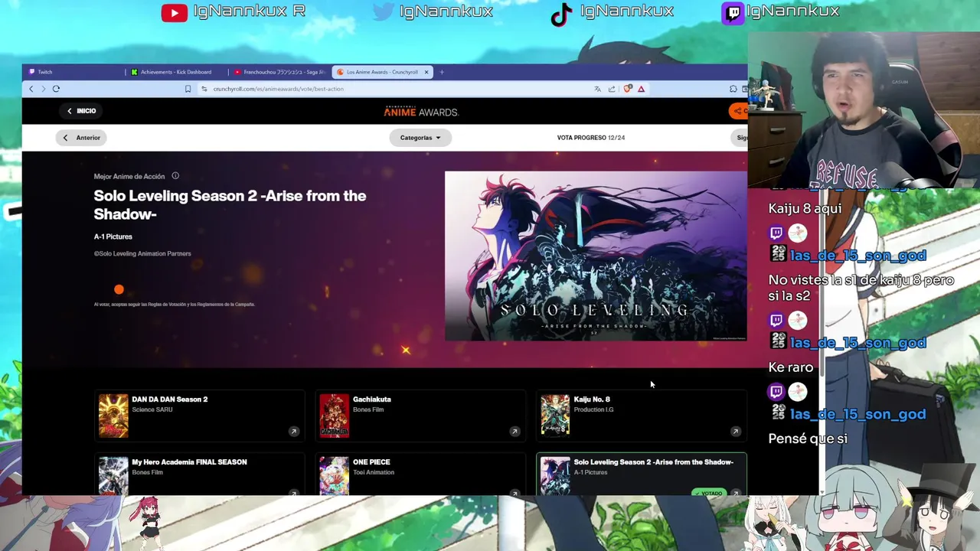Screen dimensions: 980x551
Task: Click the ONE PIECE poster thumbnail
Action: tap(334, 476)
